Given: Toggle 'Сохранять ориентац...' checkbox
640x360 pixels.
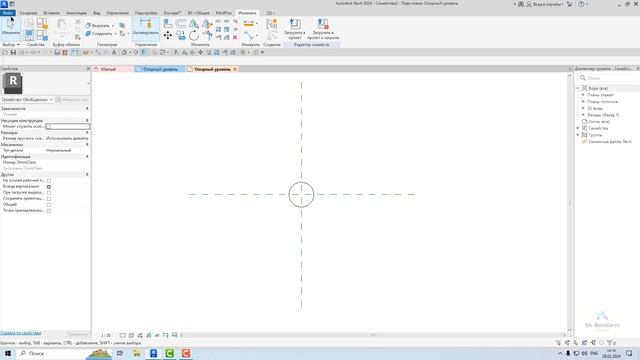Looking at the screenshot, I should (x=49, y=198).
